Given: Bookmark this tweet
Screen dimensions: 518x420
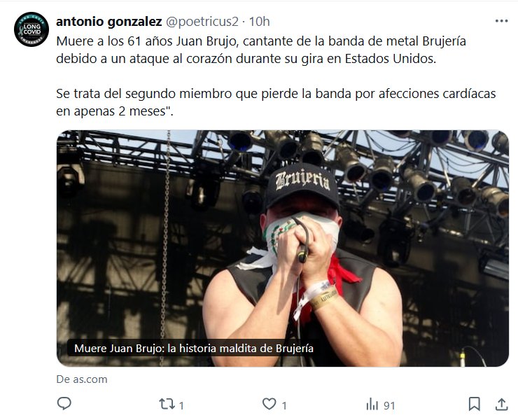Looking at the screenshot, I should click(475, 404).
